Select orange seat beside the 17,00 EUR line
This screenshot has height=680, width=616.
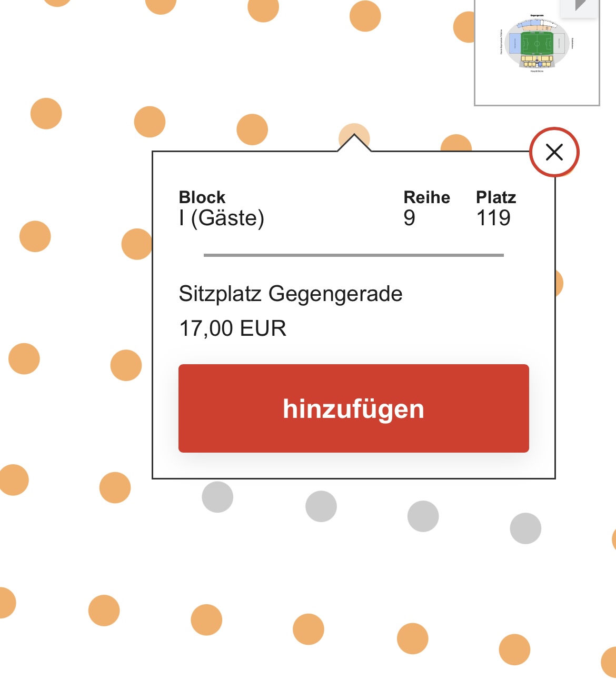tap(126, 365)
